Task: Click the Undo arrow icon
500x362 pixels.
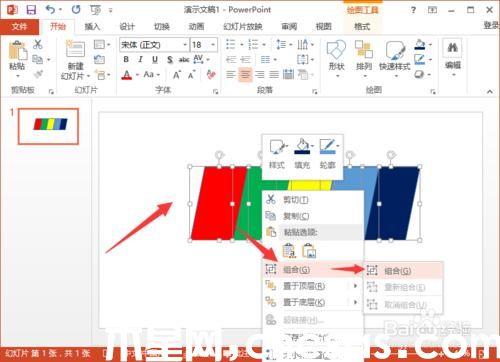Action: [50, 9]
